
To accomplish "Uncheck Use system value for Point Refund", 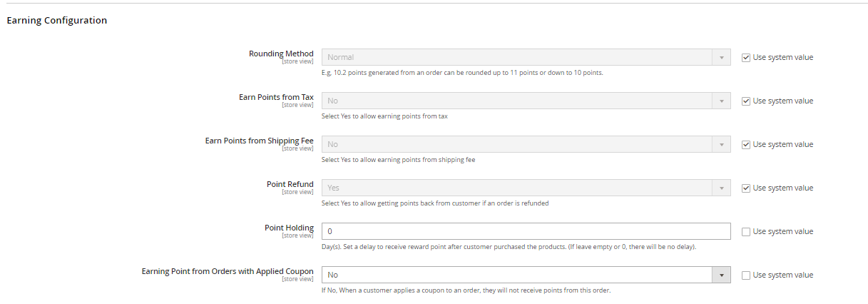I will click(746, 188).
